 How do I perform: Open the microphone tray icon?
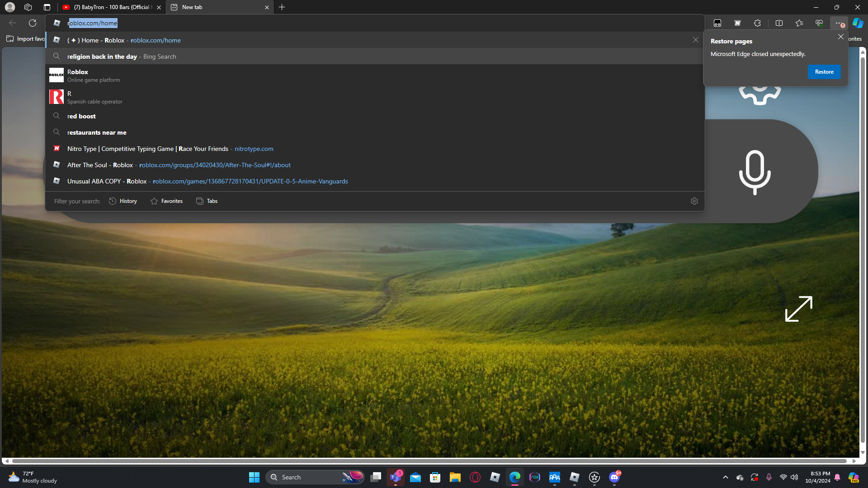tap(769, 477)
